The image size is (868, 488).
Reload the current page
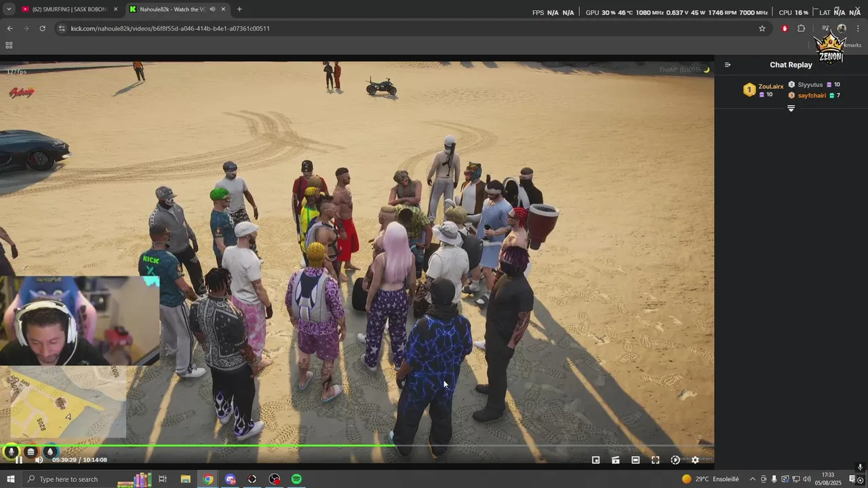(x=42, y=28)
